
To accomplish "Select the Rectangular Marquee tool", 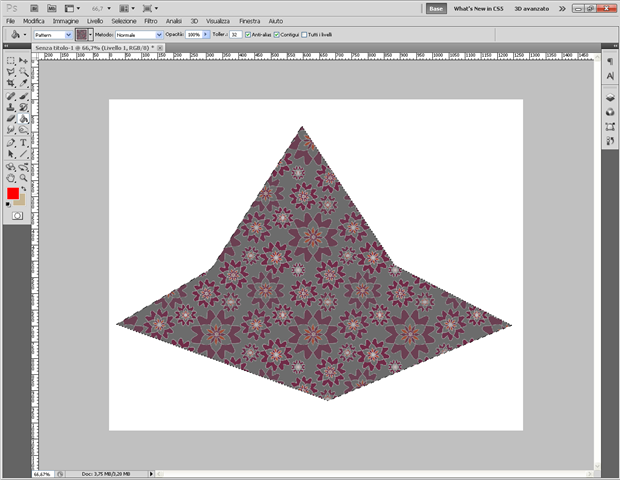I will point(11,61).
